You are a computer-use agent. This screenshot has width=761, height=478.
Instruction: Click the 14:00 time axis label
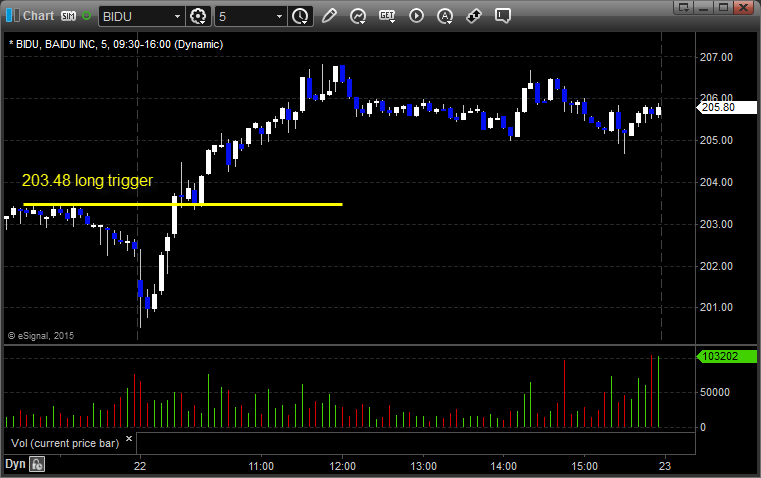pyautogui.click(x=503, y=466)
